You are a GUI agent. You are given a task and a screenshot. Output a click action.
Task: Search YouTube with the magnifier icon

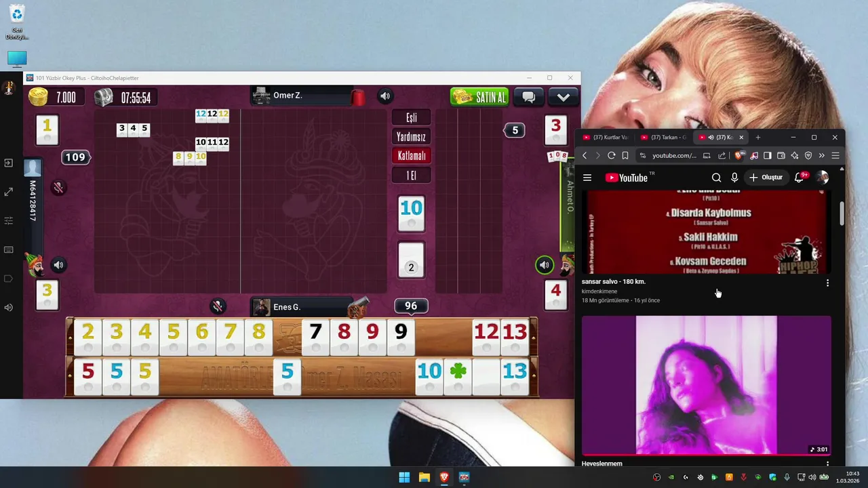[x=716, y=178]
